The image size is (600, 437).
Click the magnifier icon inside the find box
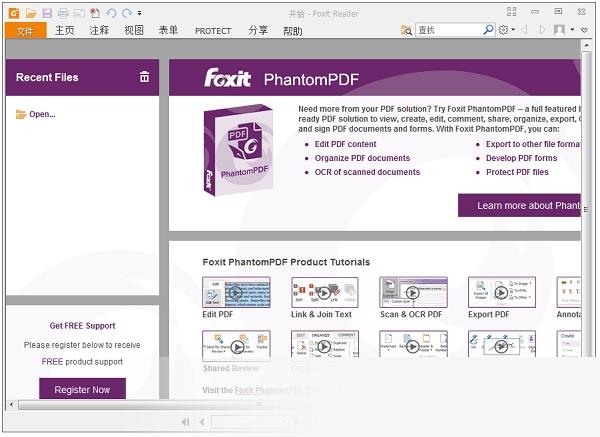point(488,29)
